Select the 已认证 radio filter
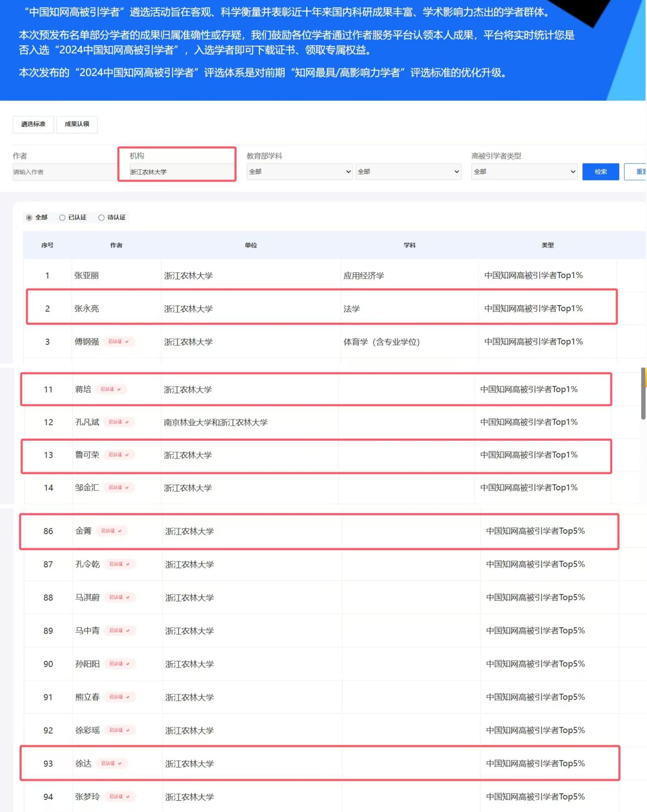This screenshot has height=812, width=647. tap(63, 218)
